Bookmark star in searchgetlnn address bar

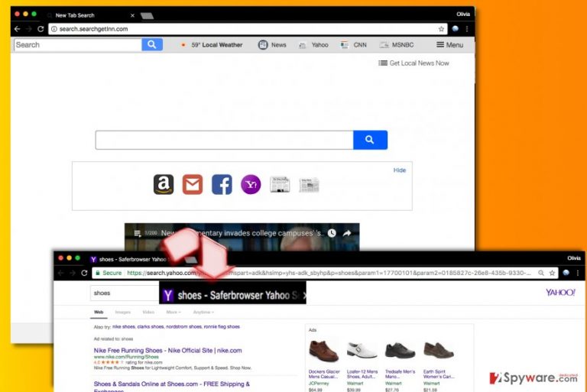pyautogui.click(x=441, y=29)
